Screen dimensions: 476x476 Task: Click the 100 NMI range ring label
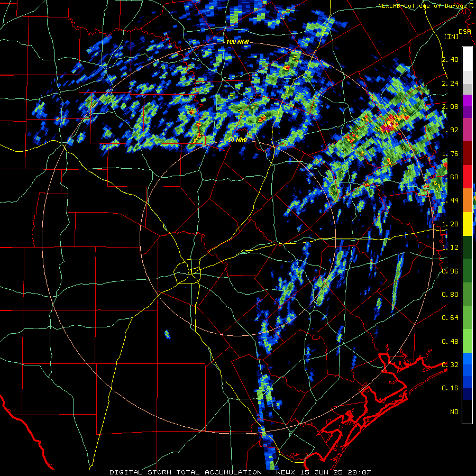237,42
